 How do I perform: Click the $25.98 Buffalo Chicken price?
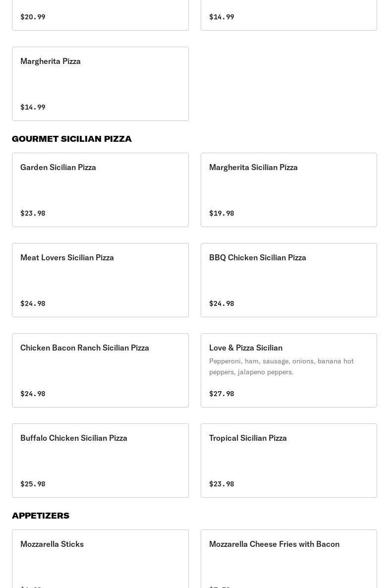[x=33, y=484]
